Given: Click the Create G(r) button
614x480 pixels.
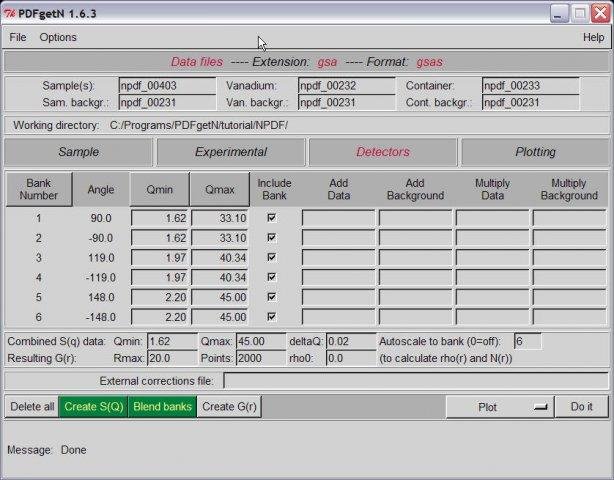Looking at the screenshot, I should pyautogui.click(x=229, y=407).
